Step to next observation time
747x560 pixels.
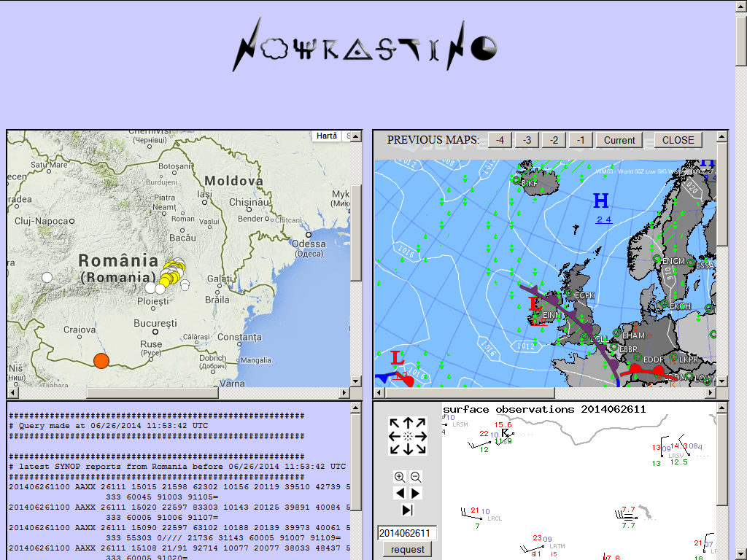point(415,494)
